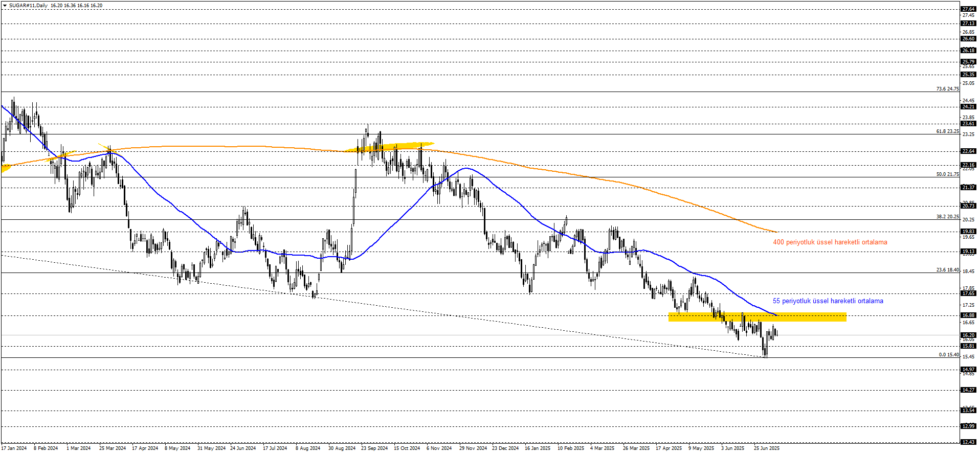
Task: Select the 55 periyotluk üssel hareketli ortalama label
Action: (x=828, y=301)
